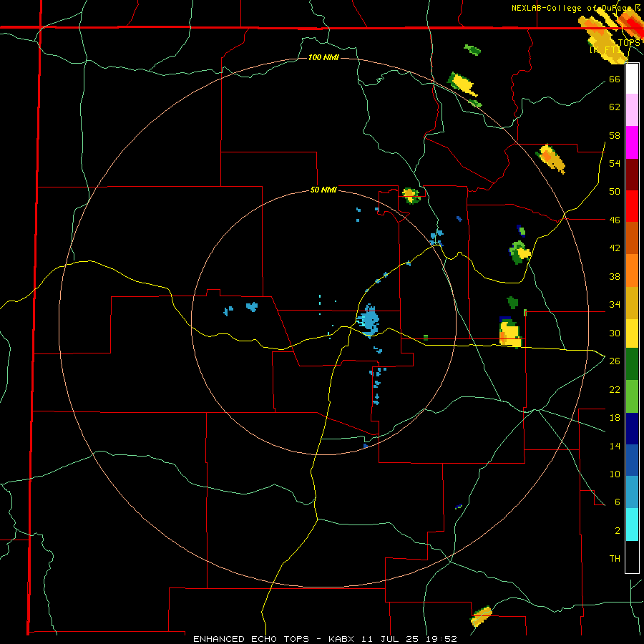Select the bright yellow legend swatch

(632, 333)
